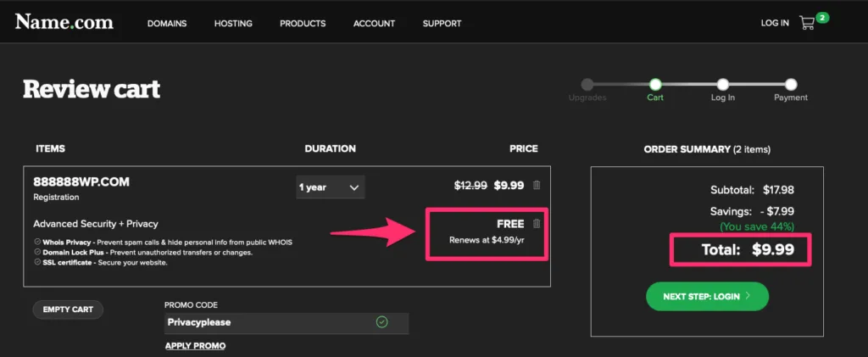
Task: Remove Advanced Security + Privacy from cart
Action: [537, 224]
